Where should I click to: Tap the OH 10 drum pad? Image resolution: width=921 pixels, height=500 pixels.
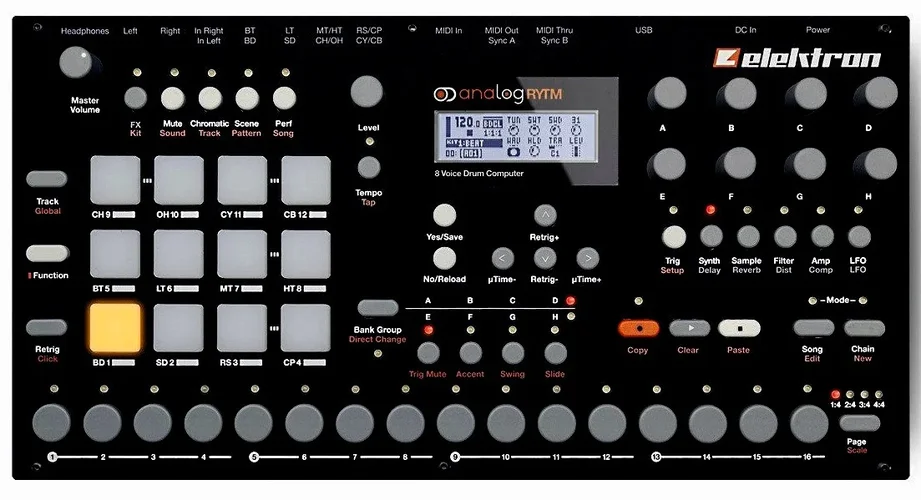tap(179, 180)
